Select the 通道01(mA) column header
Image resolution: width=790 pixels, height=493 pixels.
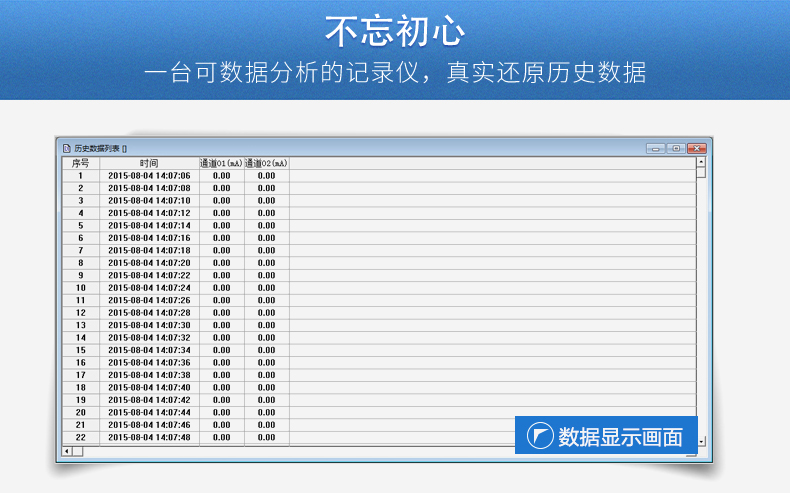[221, 163]
